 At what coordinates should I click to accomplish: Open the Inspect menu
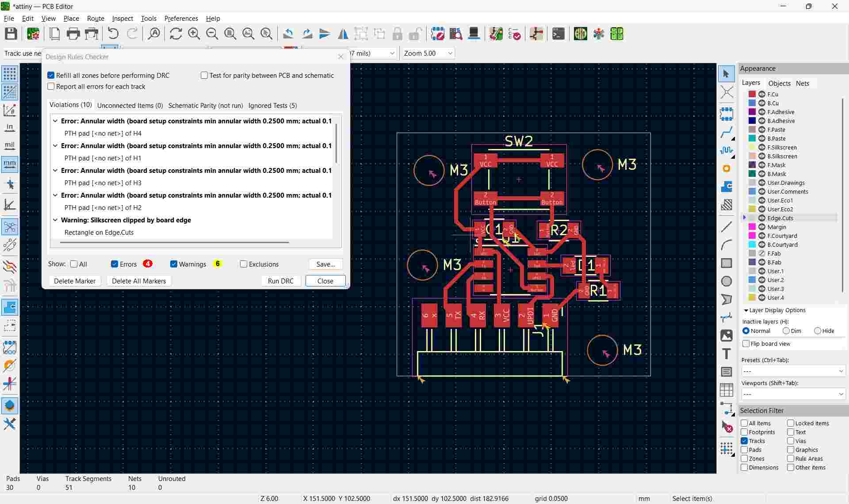point(122,19)
